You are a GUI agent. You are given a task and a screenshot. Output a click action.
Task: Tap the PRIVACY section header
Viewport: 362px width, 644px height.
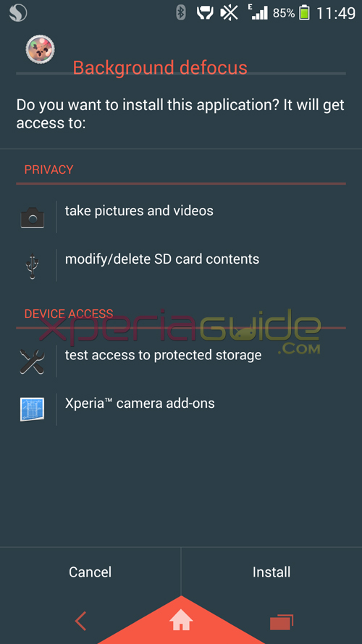coord(49,170)
